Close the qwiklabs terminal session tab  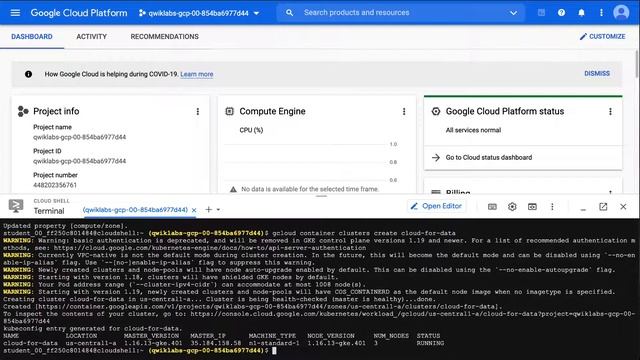194,210
